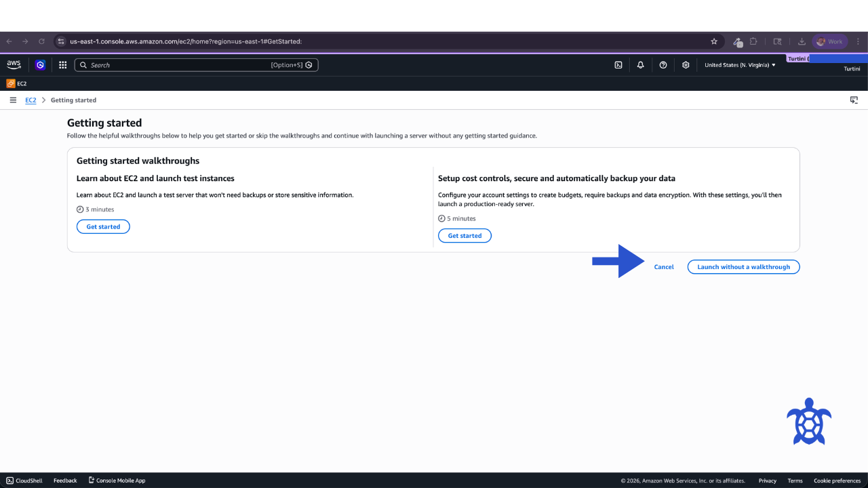Viewport: 868px width, 488px height.
Task: Click the AWS logo home icon
Action: pos(14,64)
